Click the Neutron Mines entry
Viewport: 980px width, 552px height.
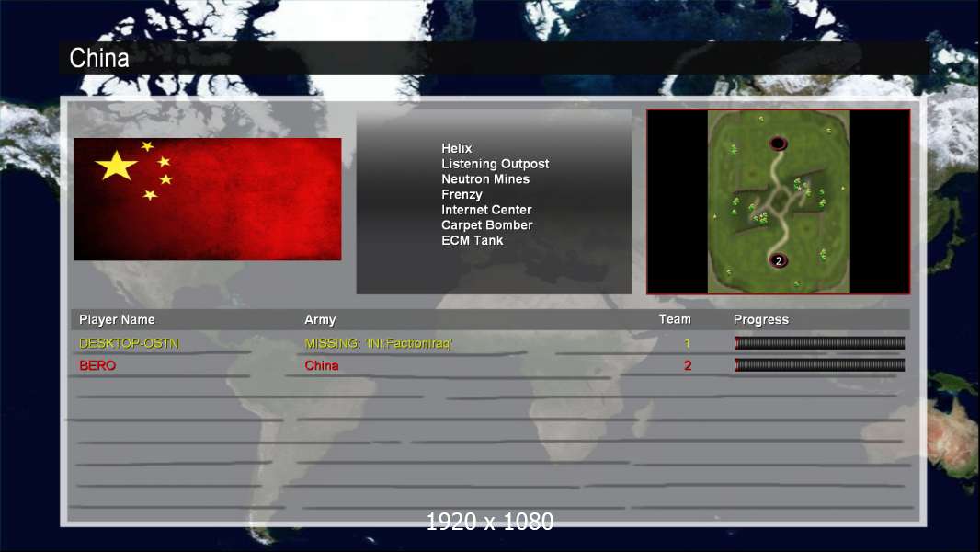(485, 178)
